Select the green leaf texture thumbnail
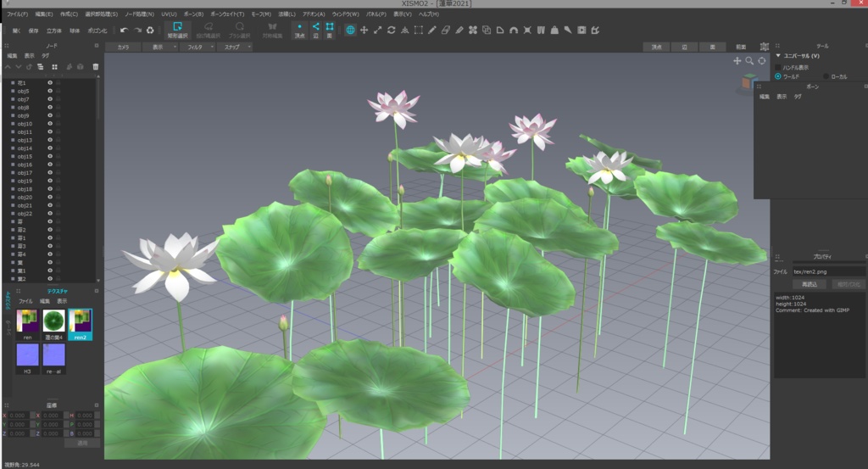 (x=53, y=325)
